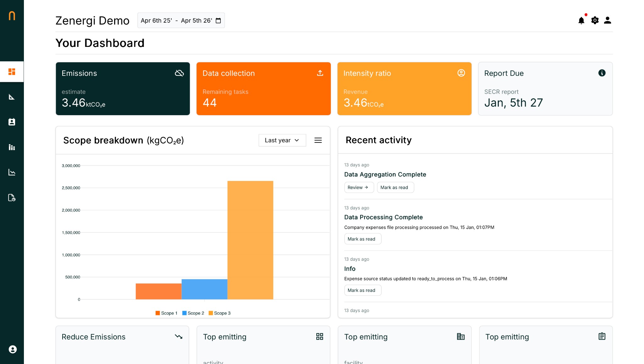Open the scheduled reports sidebar icon
This screenshot has height=364, width=644.
(12, 198)
